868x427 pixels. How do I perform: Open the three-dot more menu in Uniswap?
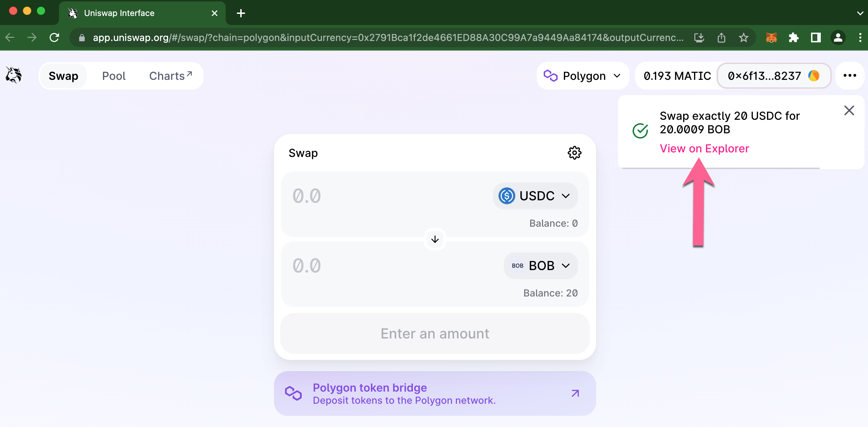coord(850,76)
